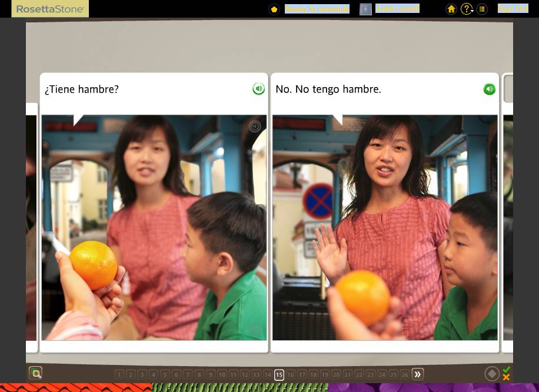Open the Help question-mark dropdown
Viewport: 539px width, 392px height.
tap(467, 9)
